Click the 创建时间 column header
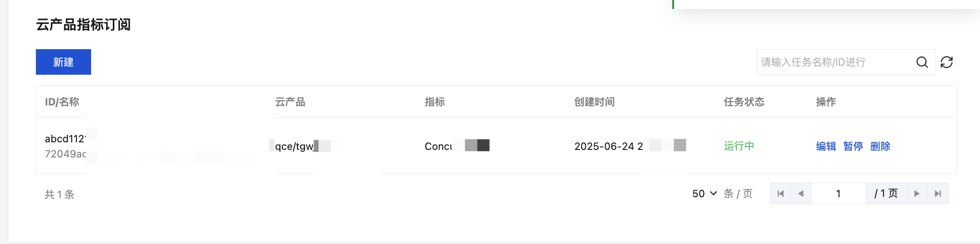This screenshot has width=980, height=244. click(594, 102)
